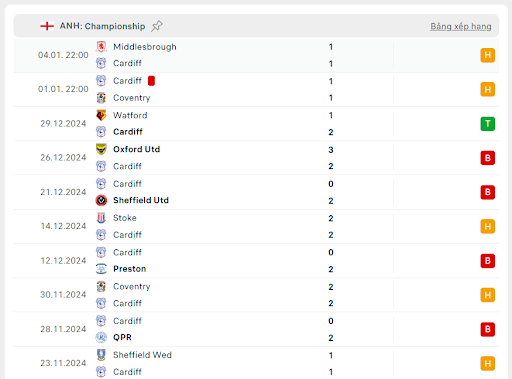Select the Coventry team name on 30.11.2024
512x379 pixels.
point(132,287)
